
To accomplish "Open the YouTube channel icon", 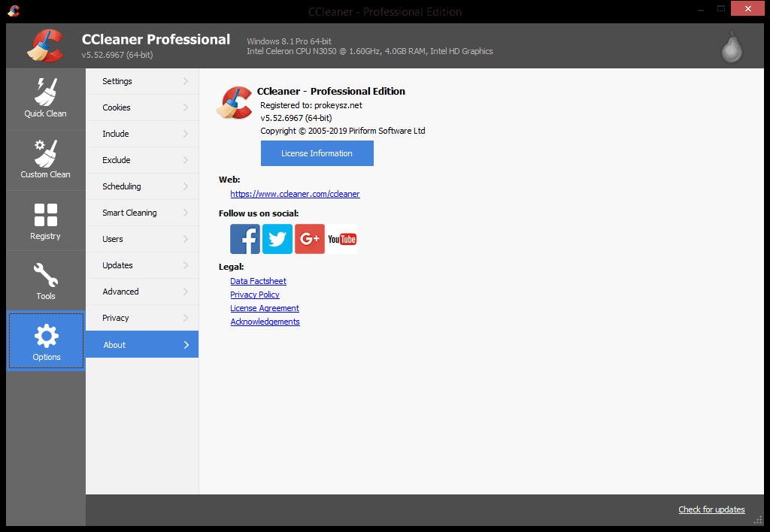I will (342, 239).
